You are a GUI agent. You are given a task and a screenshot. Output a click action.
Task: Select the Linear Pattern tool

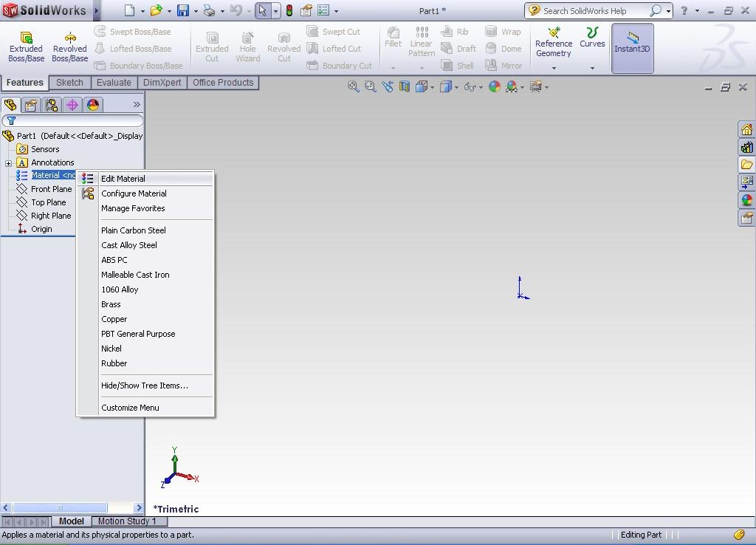coord(421,43)
